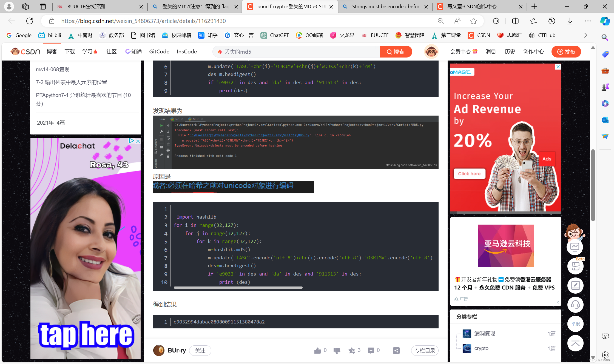The width and height of the screenshot is (614, 364).
Task: Click the thumbs-up like icon
Action: pos(318,351)
